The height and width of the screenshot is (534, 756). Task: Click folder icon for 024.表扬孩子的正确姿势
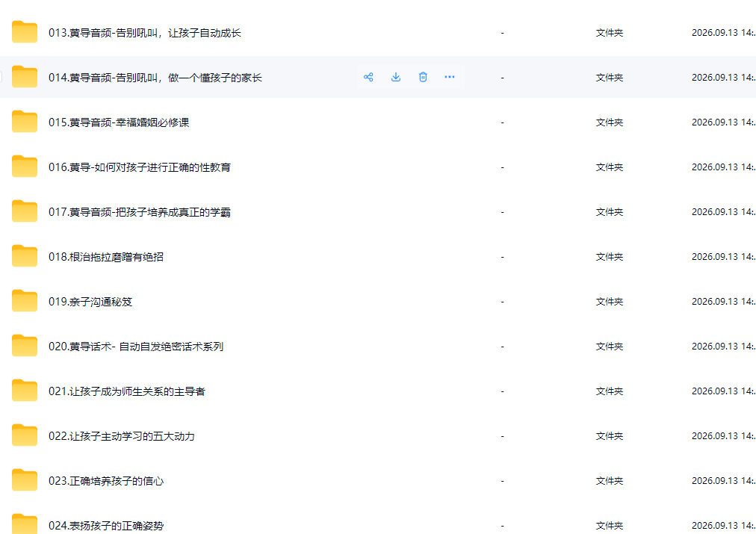coord(25,524)
